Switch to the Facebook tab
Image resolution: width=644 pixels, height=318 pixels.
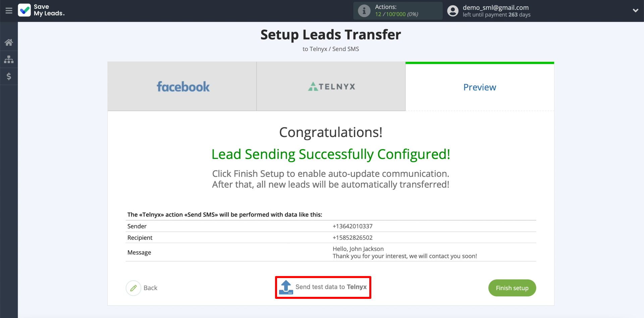(182, 87)
